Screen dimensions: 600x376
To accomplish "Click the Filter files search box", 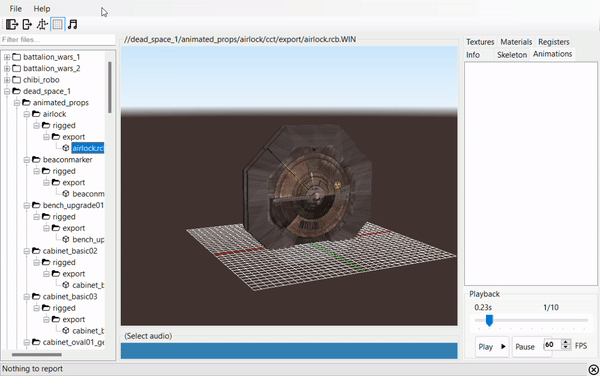I will pos(58,39).
